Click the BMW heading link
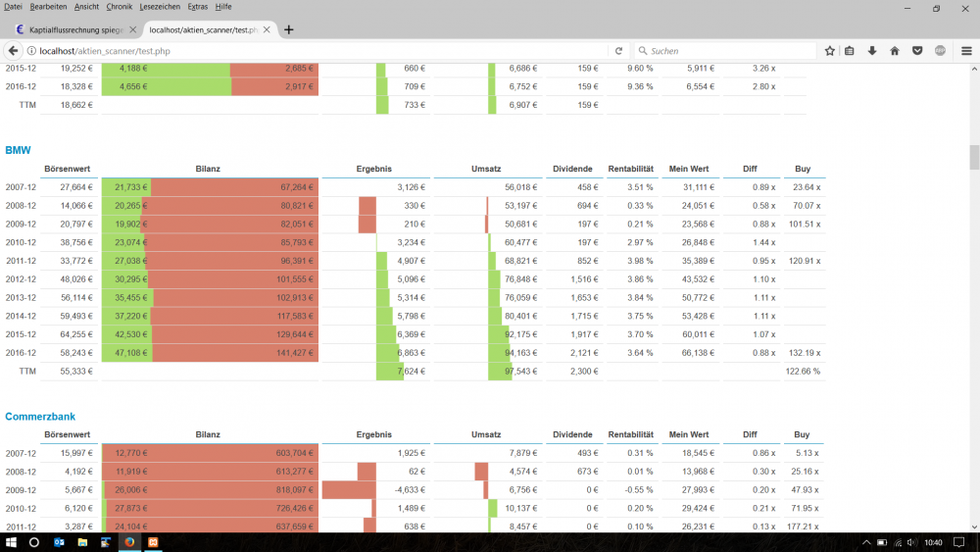The width and height of the screenshot is (980, 552). [x=18, y=150]
